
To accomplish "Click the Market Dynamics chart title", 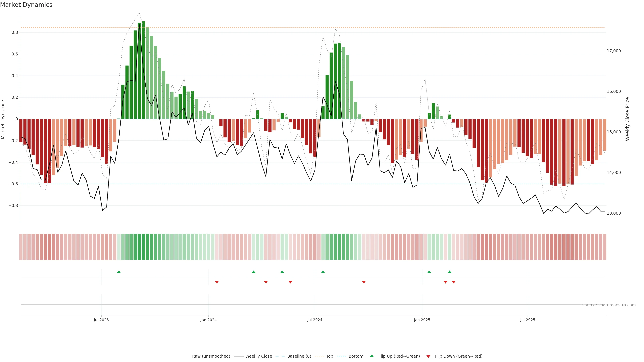I will click(26, 5).
